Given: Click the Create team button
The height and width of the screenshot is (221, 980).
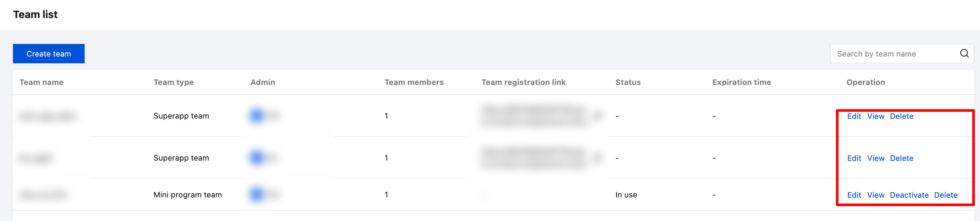Looking at the screenshot, I should 49,54.
